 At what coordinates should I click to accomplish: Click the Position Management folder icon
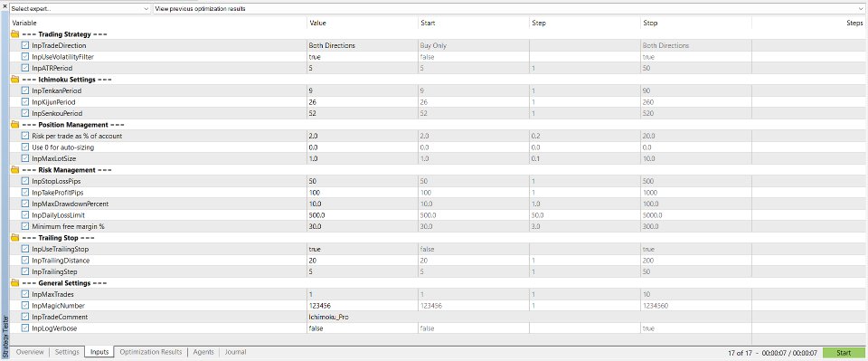point(15,125)
